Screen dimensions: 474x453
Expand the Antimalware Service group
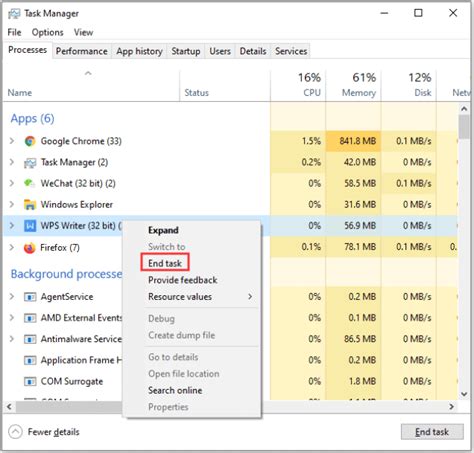pos(12,339)
